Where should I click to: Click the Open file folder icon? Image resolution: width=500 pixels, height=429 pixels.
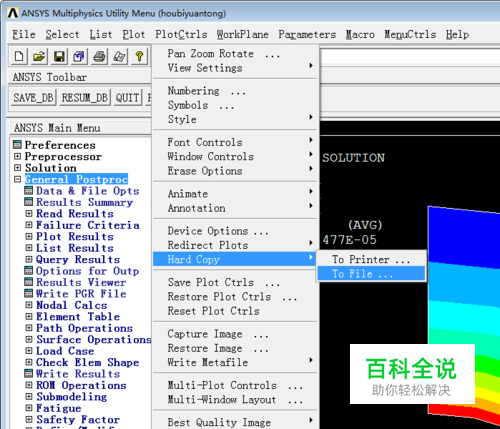coord(39,56)
